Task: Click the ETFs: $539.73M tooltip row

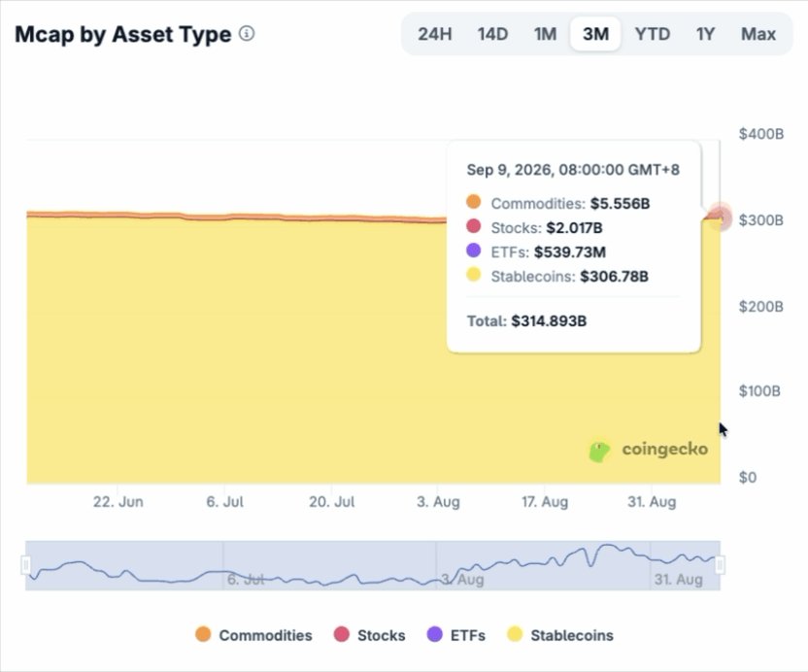Action: pyautogui.click(x=536, y=252)
